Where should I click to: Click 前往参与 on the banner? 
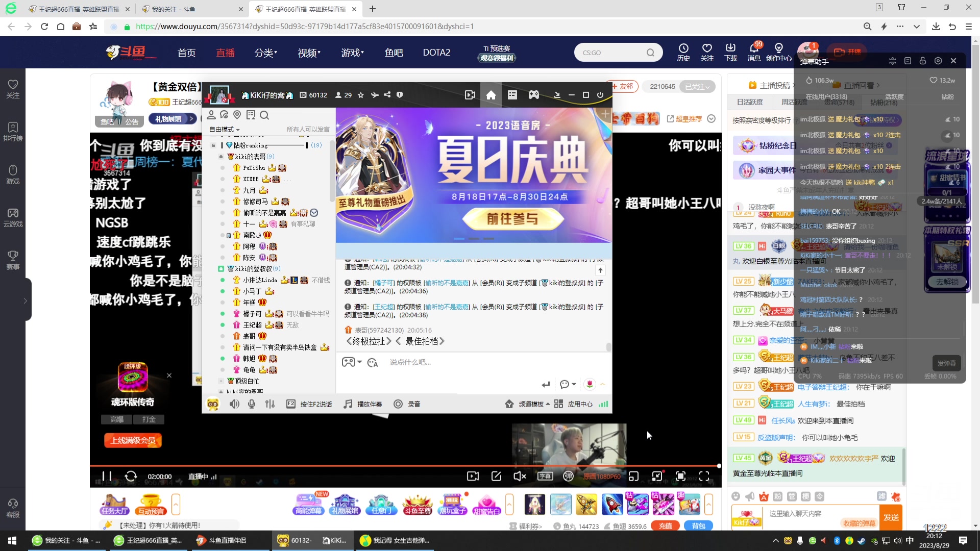pos(512,219)
